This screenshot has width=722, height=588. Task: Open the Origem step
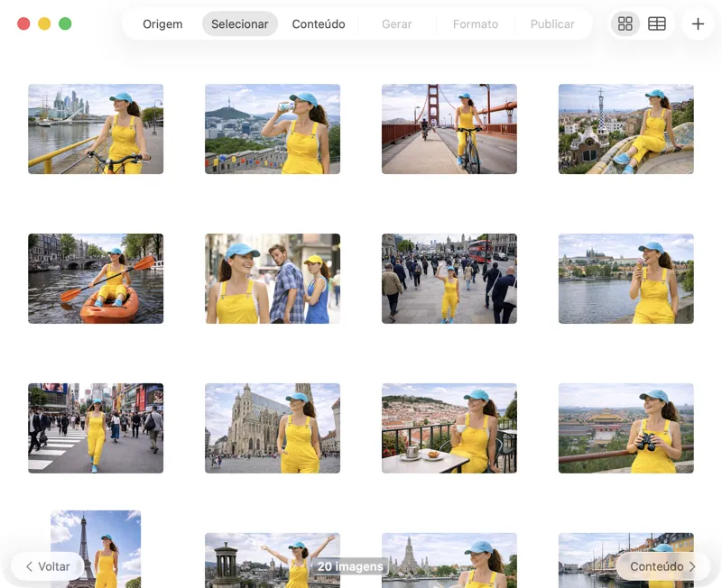tap(162, 24)
